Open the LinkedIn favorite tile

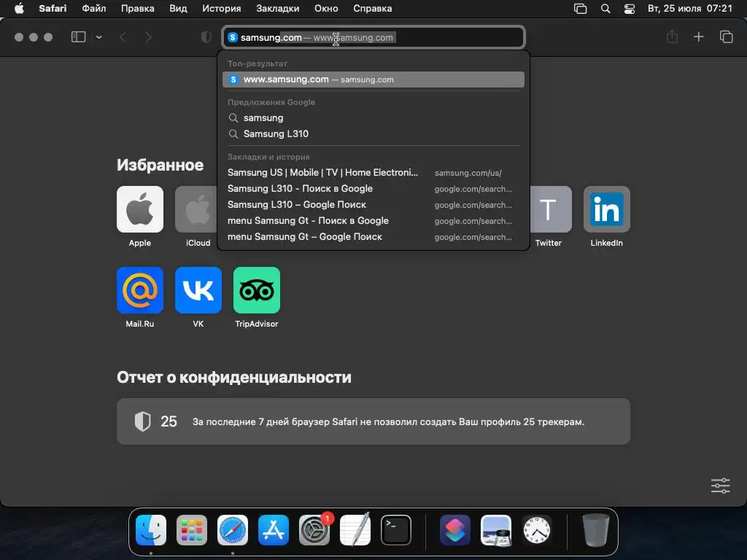607,209
